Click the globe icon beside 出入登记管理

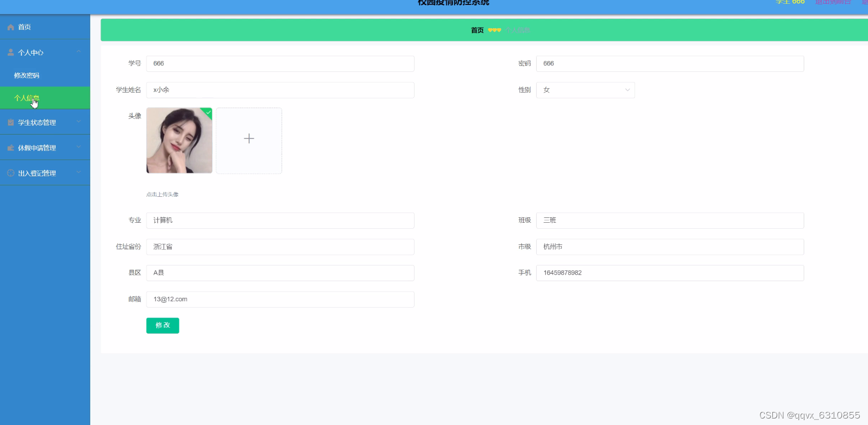[11, 174]
